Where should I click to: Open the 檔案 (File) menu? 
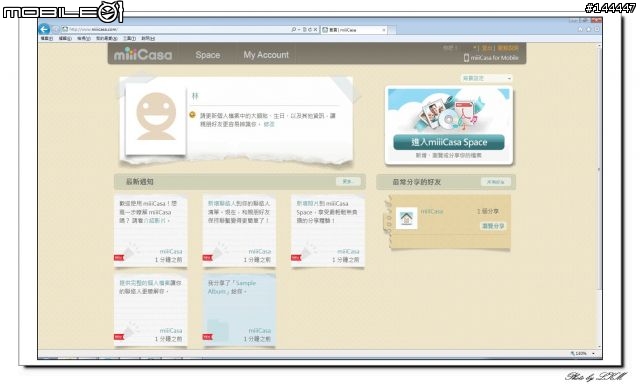[47, 38]
